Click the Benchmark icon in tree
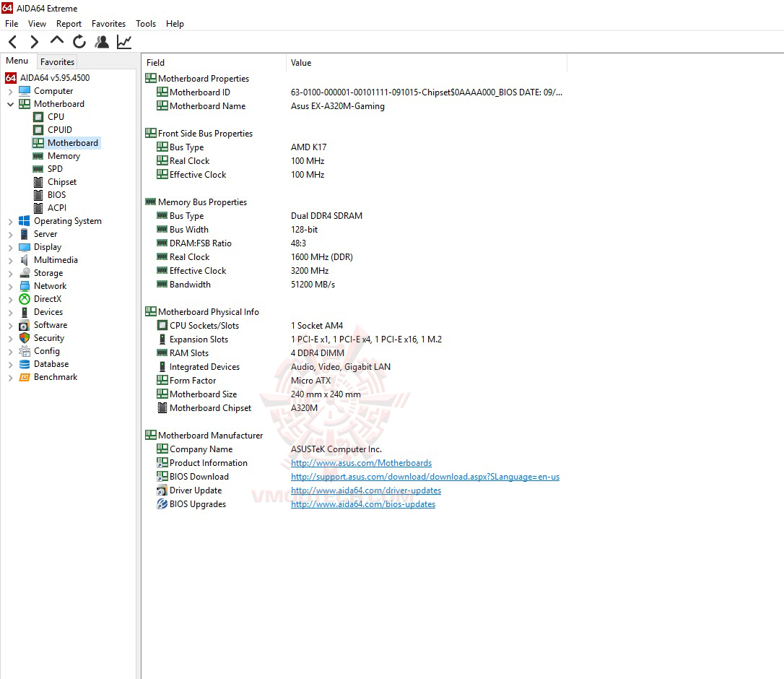The width and height of the screenshot is (784, 679). 25,377
